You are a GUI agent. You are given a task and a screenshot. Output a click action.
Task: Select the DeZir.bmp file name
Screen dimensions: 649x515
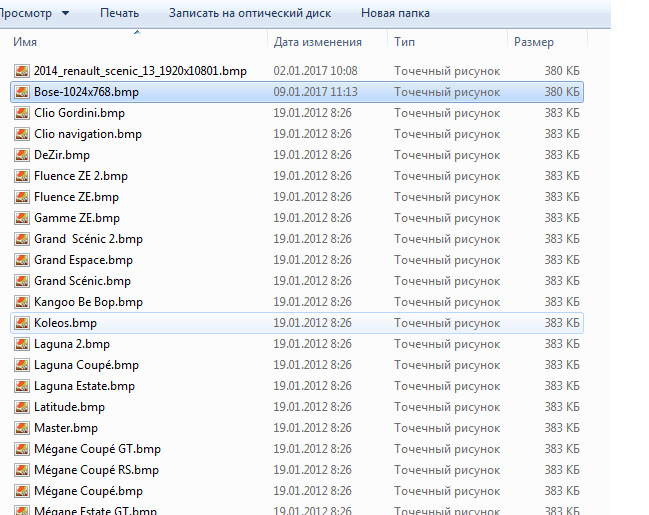62,155
